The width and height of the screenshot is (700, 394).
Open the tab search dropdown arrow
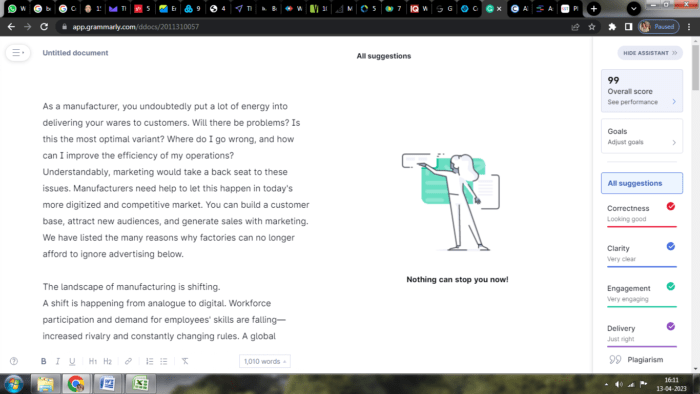[x=633, y=8]
